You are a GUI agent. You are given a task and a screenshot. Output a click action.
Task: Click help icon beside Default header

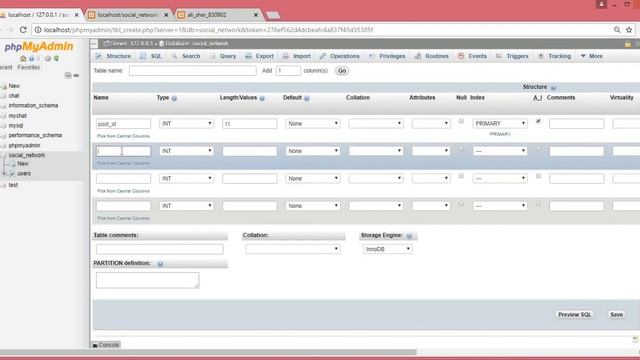[307, 98]
